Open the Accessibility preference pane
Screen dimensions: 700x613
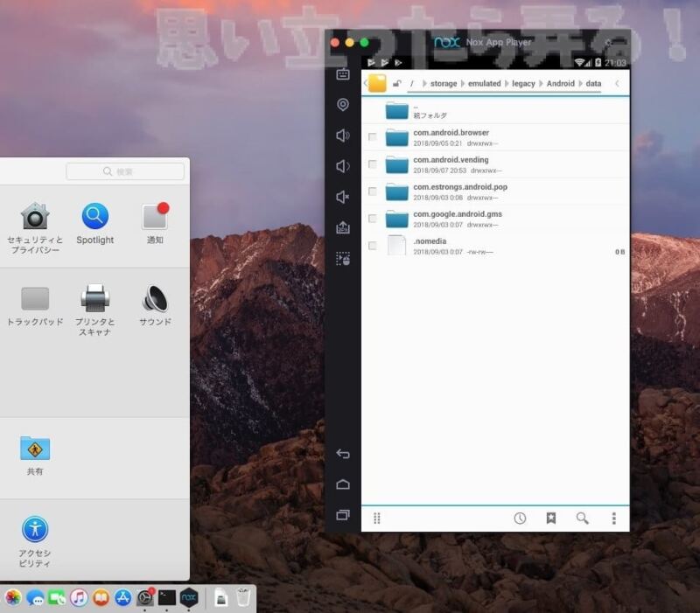tap(35, 541)
